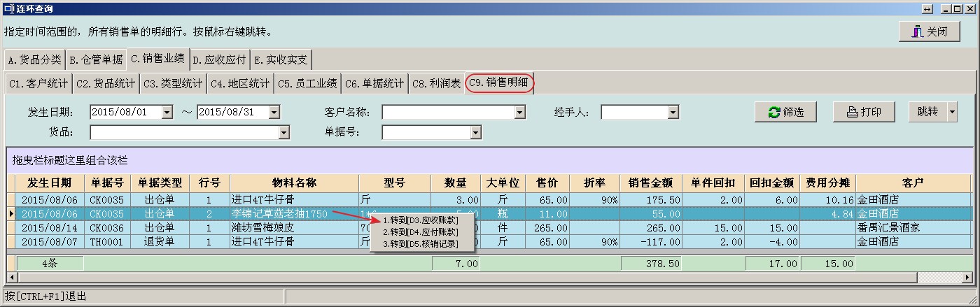The height and width of the screenshot is (307, 980).
Task: Expand the 单据号 combo box
Action: pyautogui.click(x=475, y=132)
